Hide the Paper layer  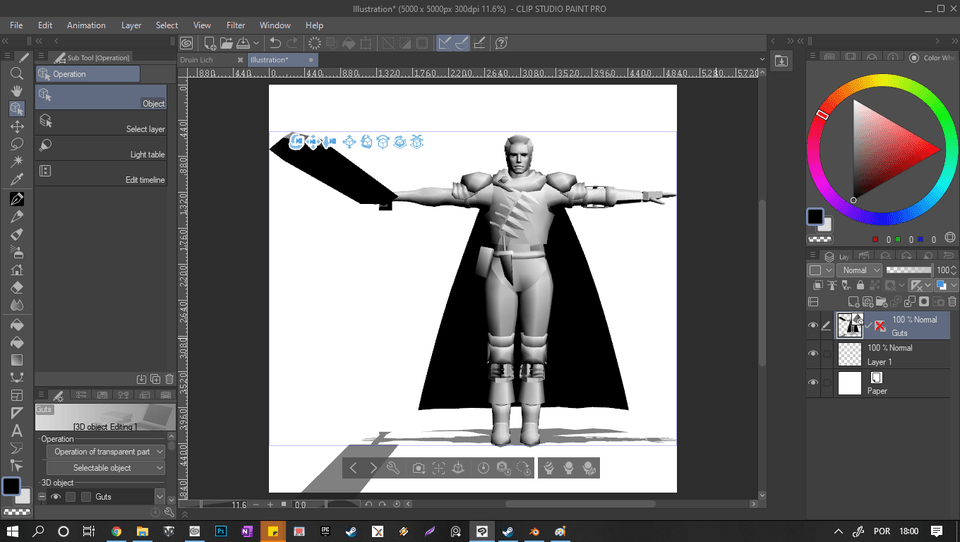(813, 383)
